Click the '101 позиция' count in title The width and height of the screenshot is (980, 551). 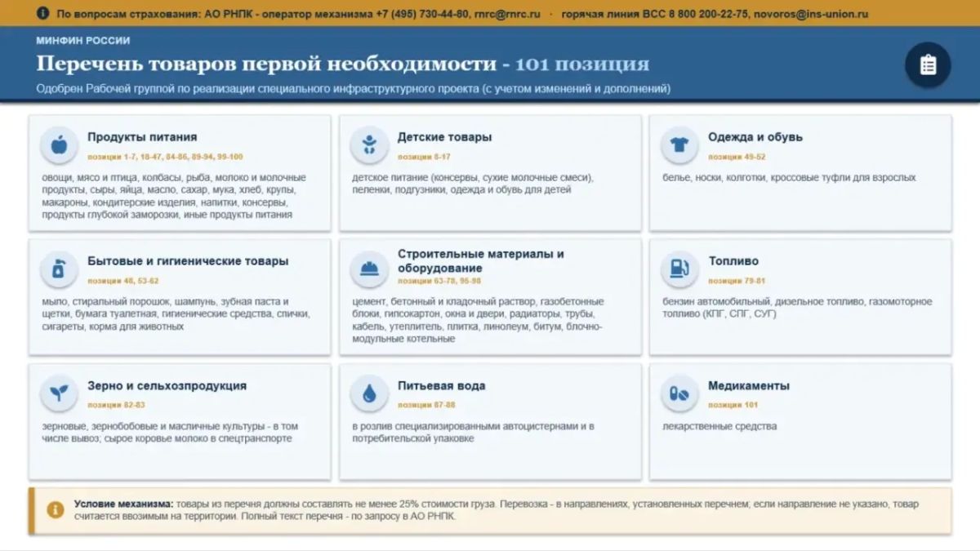click(581, 64)
